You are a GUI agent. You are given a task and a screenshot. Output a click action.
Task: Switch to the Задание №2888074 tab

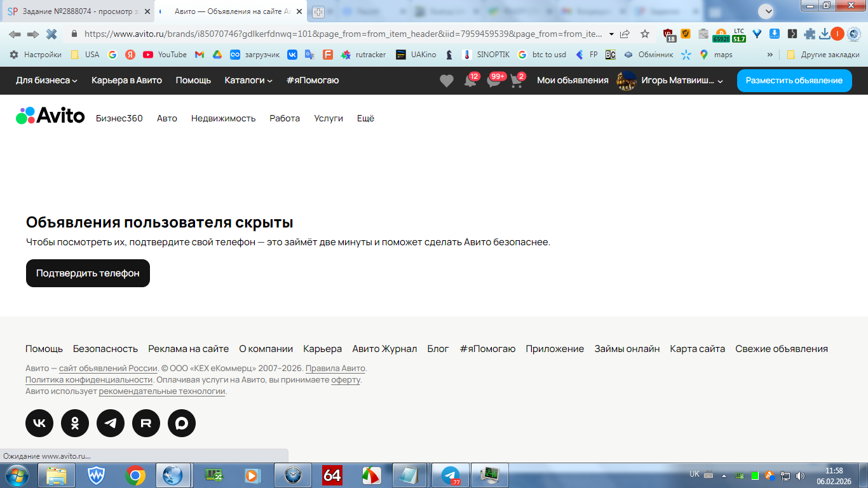point(78,11)
